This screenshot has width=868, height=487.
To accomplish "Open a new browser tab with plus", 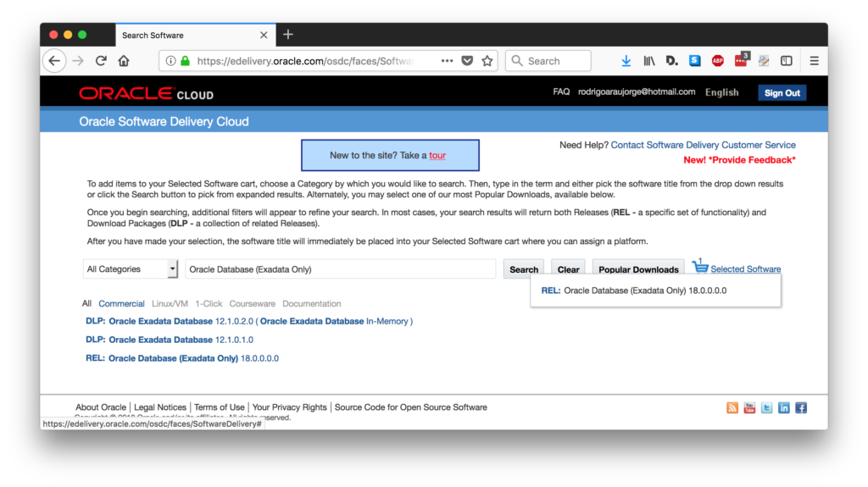I will (288, 35).
